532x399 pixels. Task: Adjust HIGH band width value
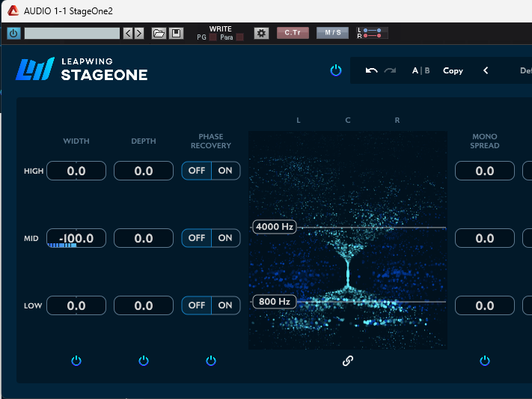76,171
